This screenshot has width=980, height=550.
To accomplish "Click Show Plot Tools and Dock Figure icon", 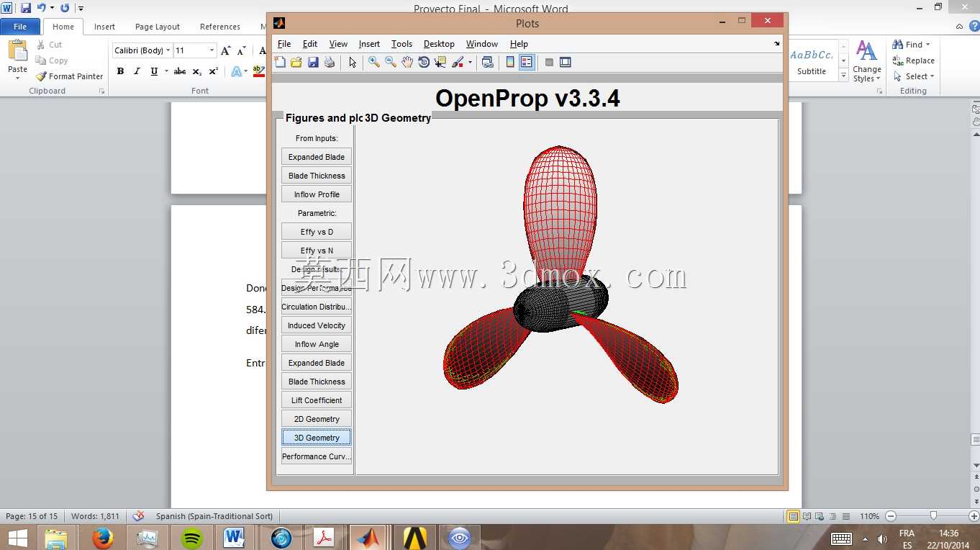I will pyautogui.click(x=566, y=63).
